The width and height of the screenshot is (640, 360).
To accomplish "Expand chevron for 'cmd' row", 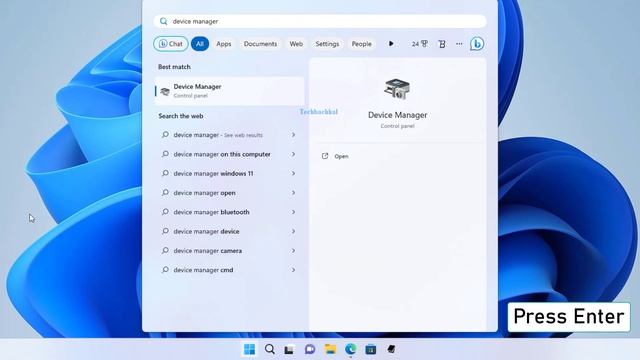I will pos(293,270).
